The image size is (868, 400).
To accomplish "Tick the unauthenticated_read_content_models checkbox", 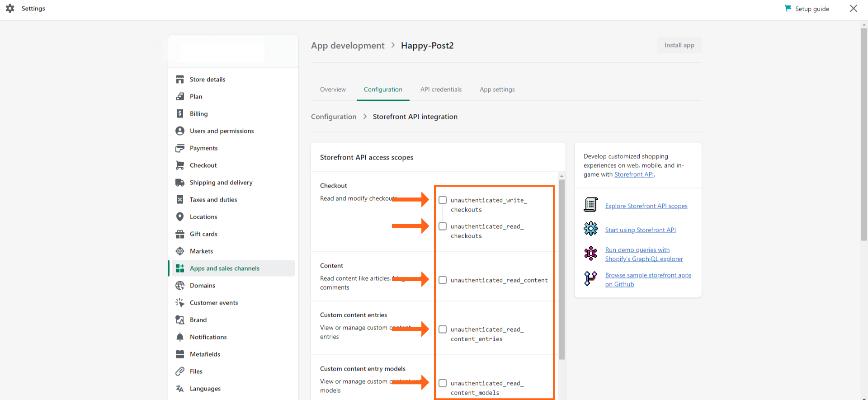I will click(x=443, y=383).
